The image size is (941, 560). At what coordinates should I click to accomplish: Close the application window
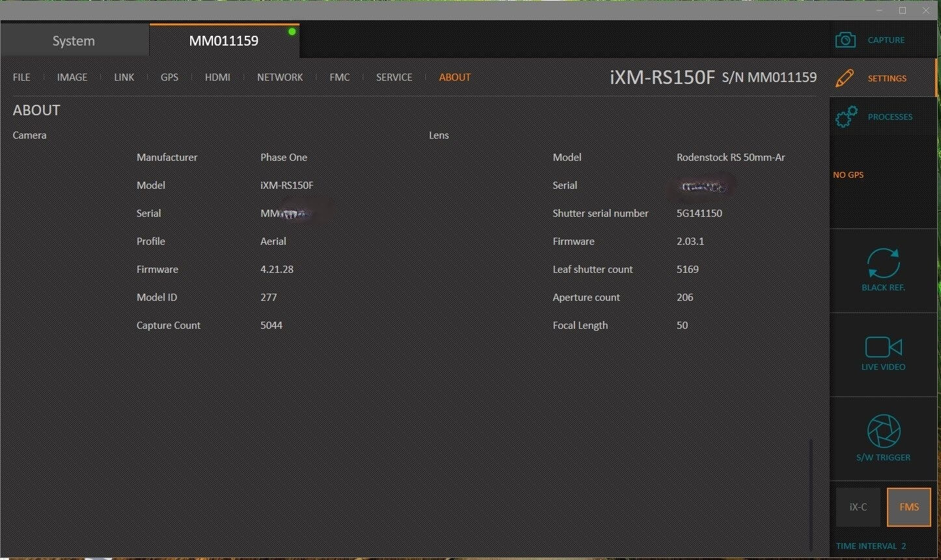coord(926,10)
